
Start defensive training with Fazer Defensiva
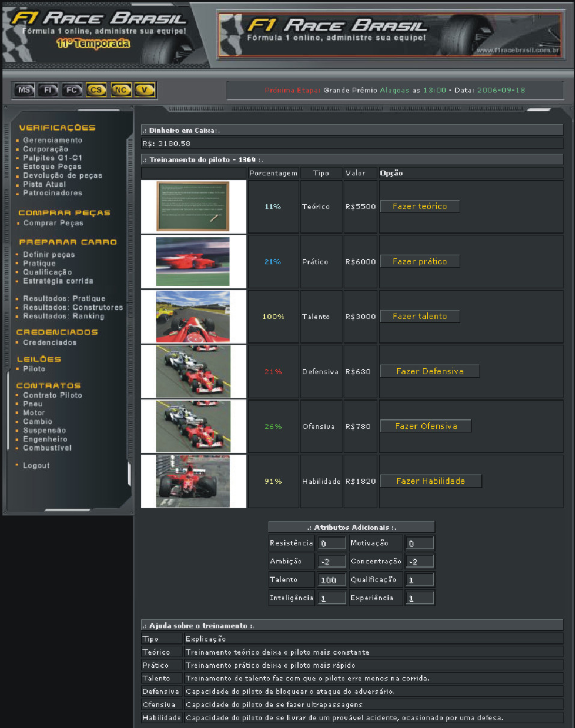coord(430,371)
